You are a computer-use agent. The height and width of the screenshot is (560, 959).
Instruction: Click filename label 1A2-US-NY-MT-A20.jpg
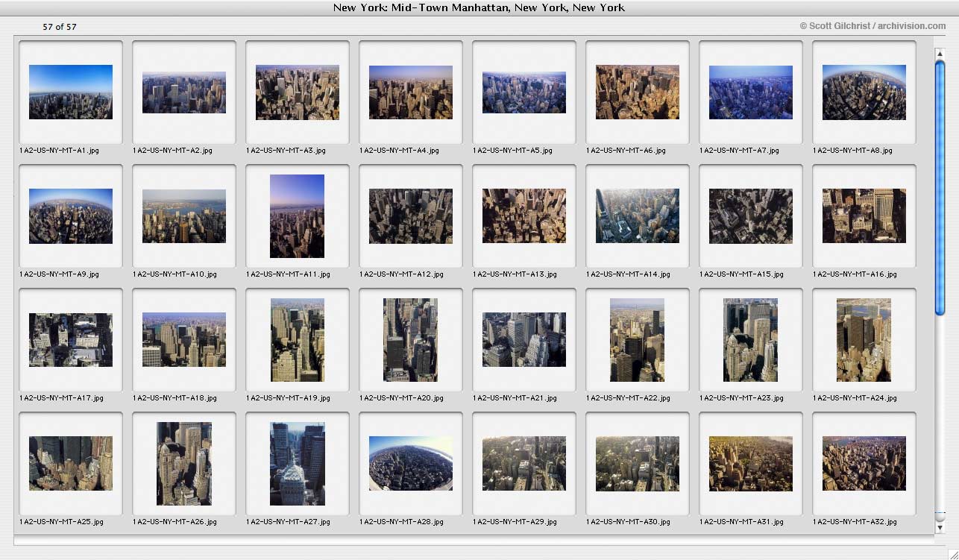point(402,398)
